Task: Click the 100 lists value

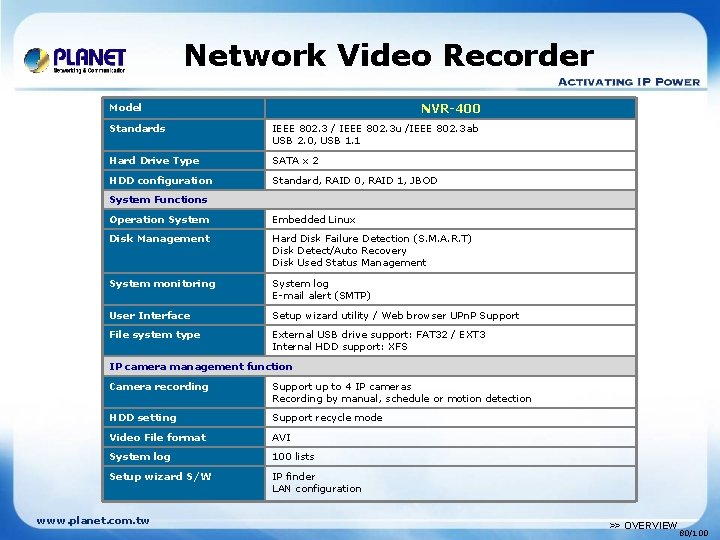Action: coord(293,456)
